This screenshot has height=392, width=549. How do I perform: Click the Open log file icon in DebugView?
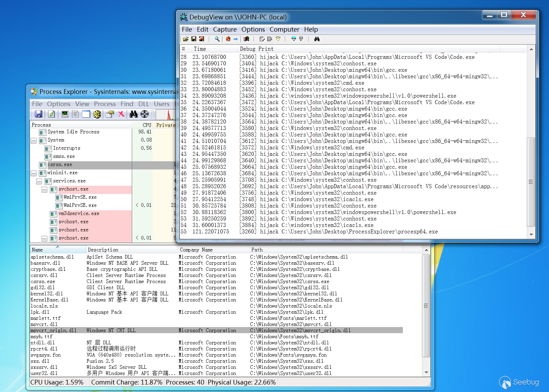pos(186,39)
